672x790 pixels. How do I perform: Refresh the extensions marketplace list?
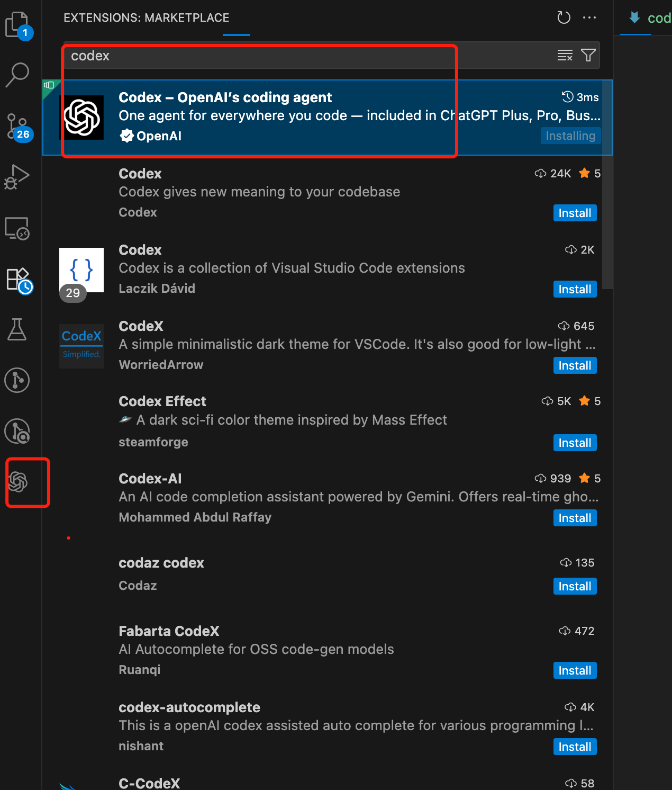564,17
